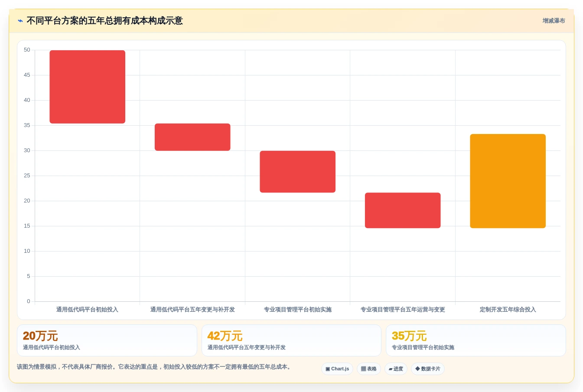583x392 pixels.
Task: Click the card caption under 42万元
Action: tap(247, 347)
